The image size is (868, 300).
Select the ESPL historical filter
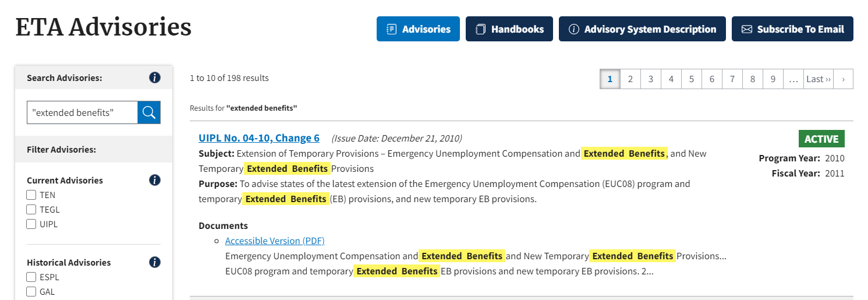pos(31,277)
